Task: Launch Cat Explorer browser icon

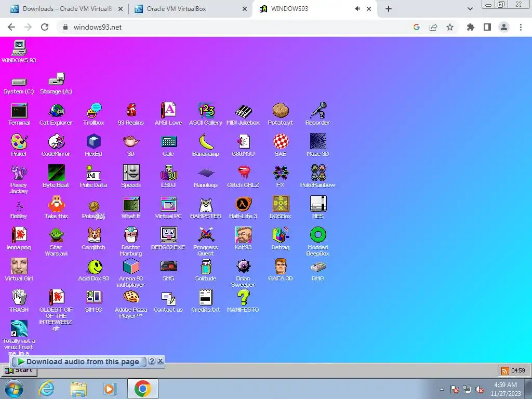Action: (56, 114)
